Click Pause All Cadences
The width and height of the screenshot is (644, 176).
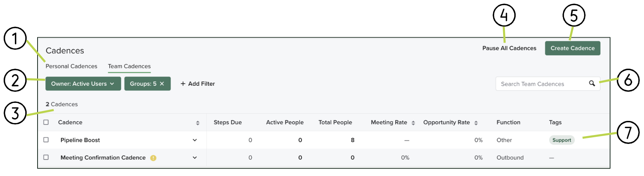(x=509, y=48)
